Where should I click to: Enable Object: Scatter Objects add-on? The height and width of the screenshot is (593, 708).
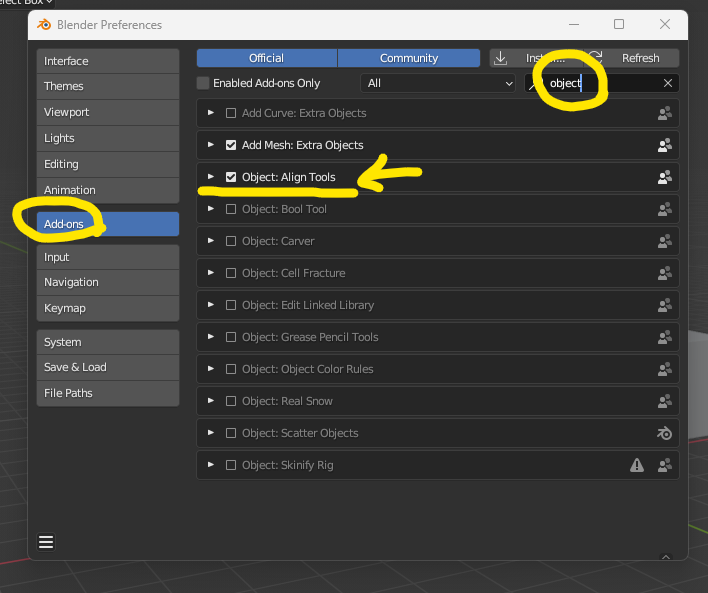(x=231, y=433)
